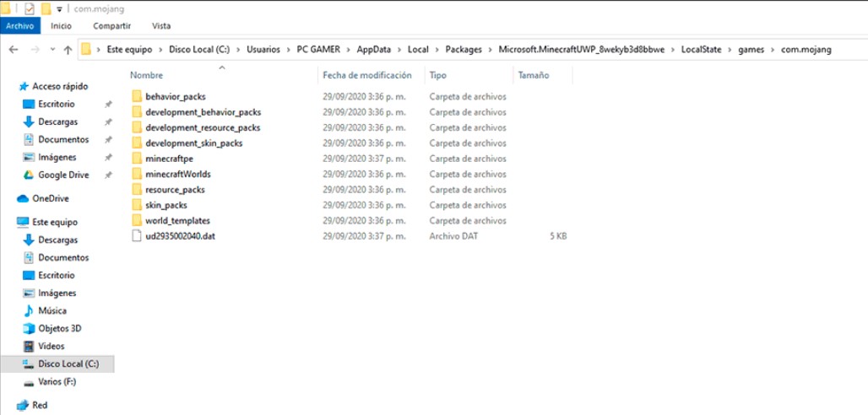
Task: Select Disco Local (C:) in navigation pane
Action: [x=57, y=364]
